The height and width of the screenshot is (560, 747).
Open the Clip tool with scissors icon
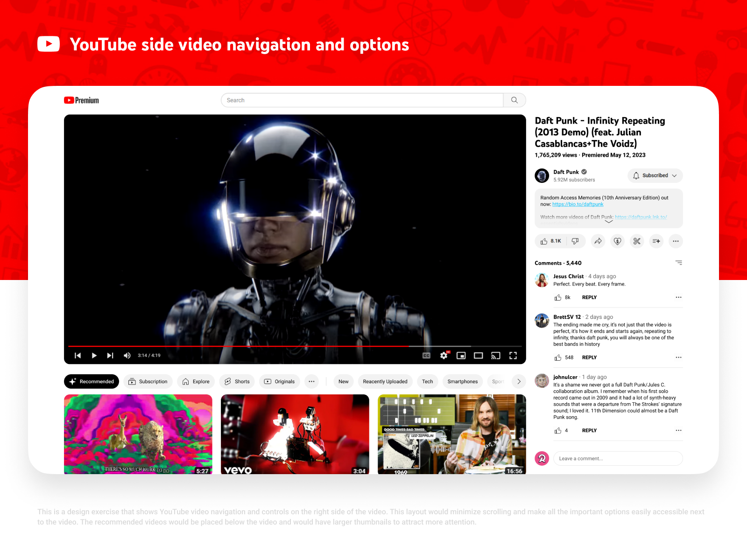coord(637,241)
